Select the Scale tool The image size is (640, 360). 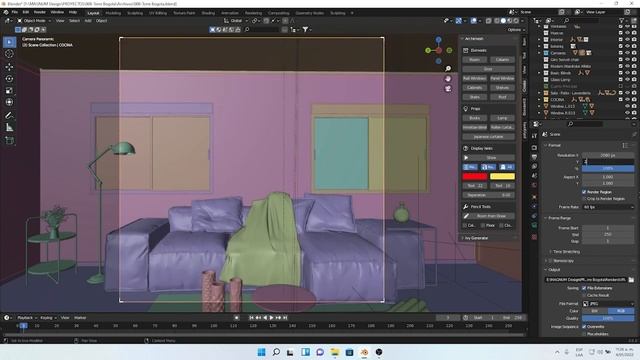coord(9,91)
